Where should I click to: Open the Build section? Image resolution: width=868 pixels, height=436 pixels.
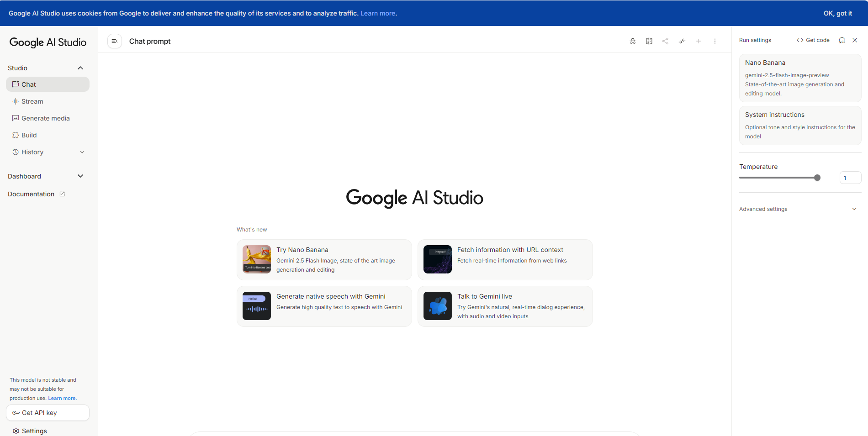[48, 135]
